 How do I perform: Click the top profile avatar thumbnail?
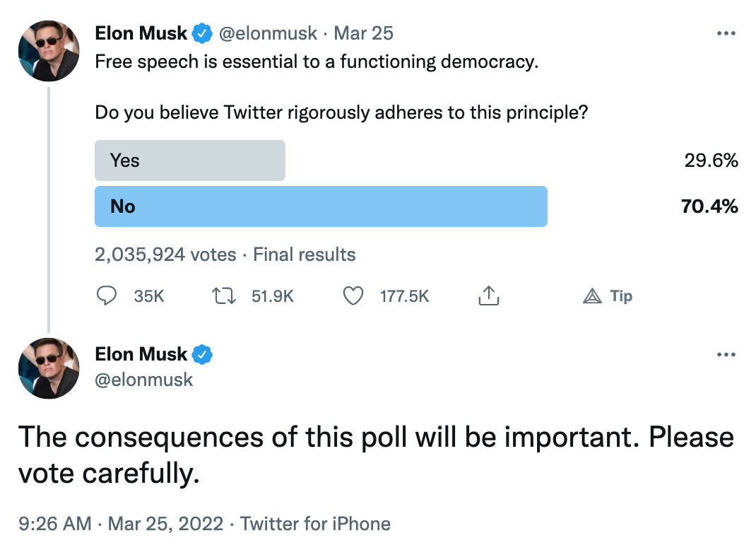point(49,51)
